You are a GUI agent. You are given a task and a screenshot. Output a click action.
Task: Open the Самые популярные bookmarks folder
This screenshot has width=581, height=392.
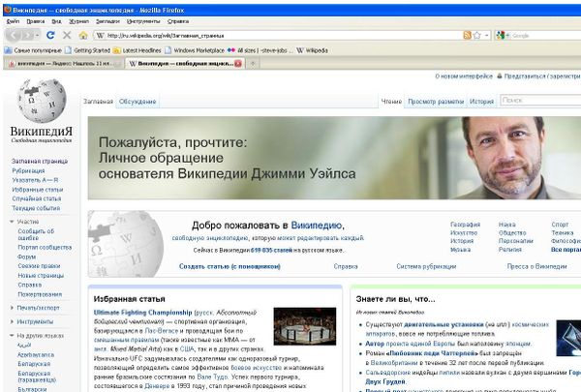[33, 50]
